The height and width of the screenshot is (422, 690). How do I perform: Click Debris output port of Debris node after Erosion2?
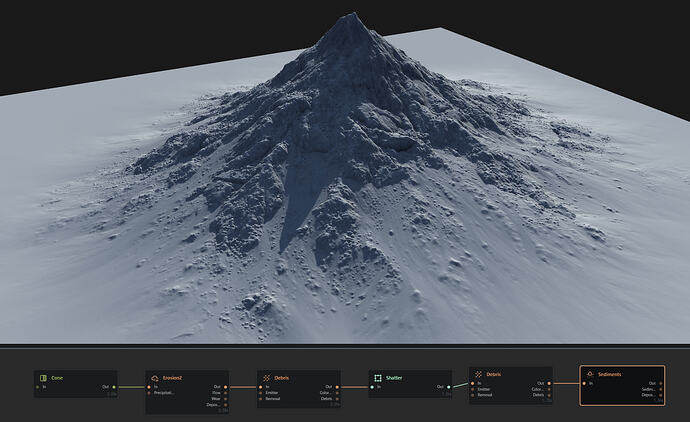click(x=337, y=399)
